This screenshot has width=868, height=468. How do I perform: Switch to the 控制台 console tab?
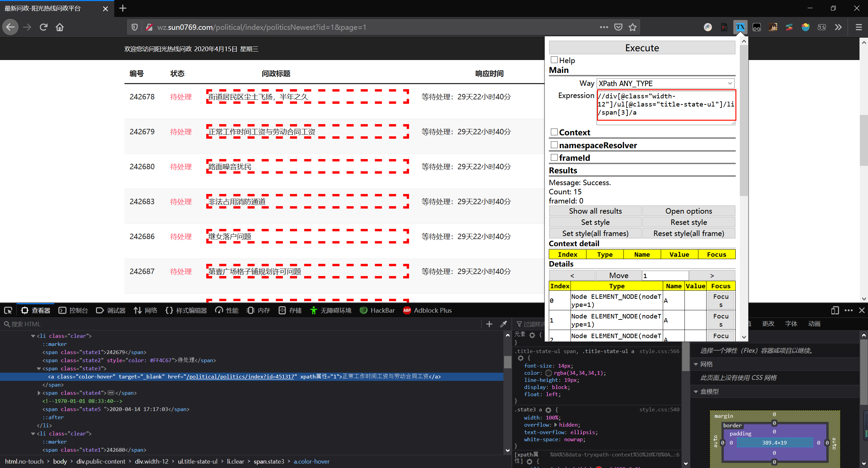(x=73, y=310)
